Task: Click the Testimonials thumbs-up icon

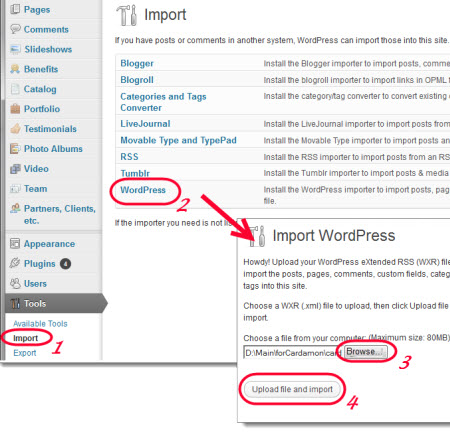Action: tap(15, 129)
